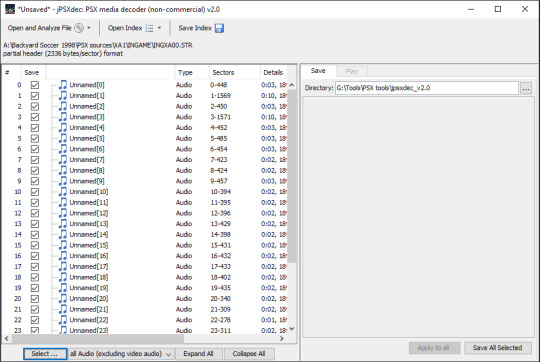Click the Expand All button

pos(198,354)
